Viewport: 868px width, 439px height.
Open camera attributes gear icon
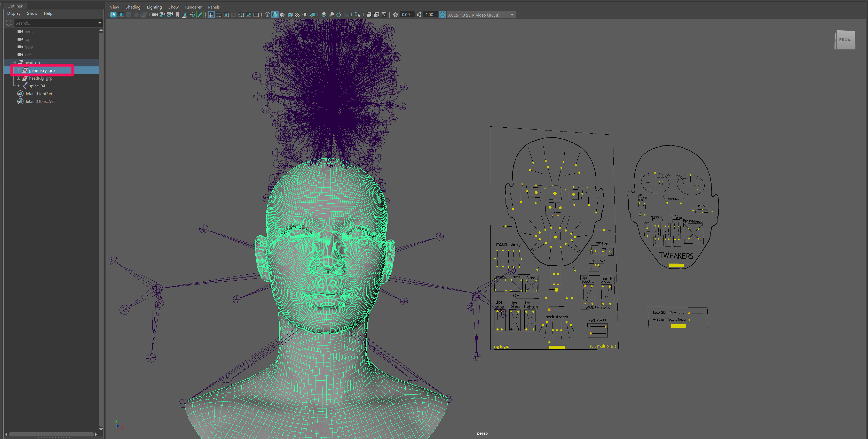[169, 15]
